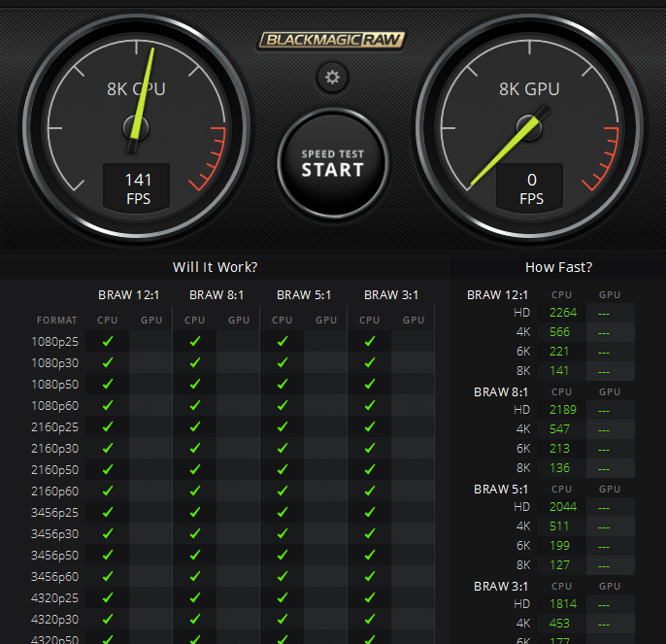666x644 pixels.
Task: Click 1080p50 checkmark under BRAW 5:1 CPU
Action: (x=283, y=384)
